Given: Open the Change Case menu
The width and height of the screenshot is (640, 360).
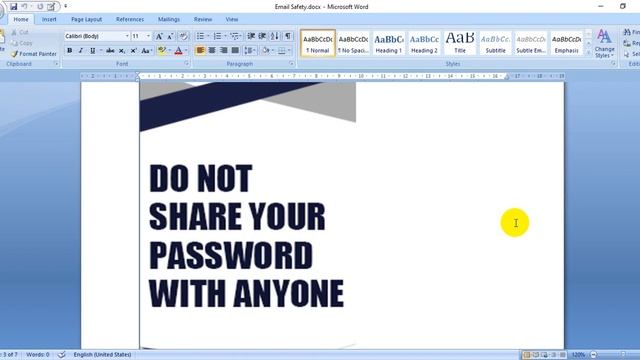Looking at the screenshot, I should click(146, 51).
